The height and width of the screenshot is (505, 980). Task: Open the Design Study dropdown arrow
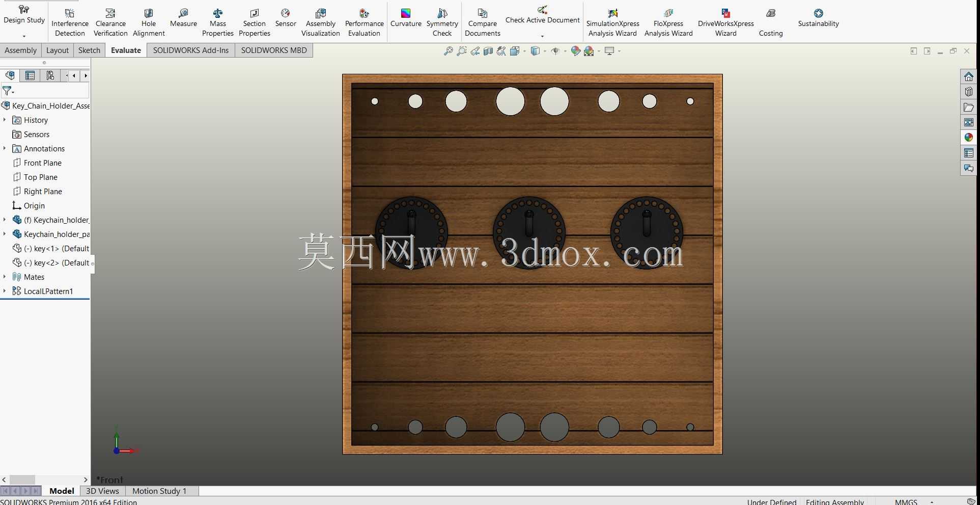click(24, 36)
